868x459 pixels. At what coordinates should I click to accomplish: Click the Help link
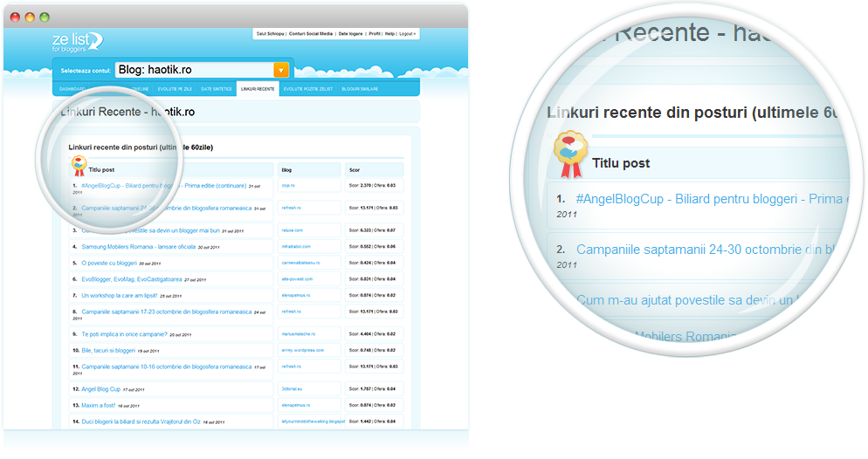point(389,33)
